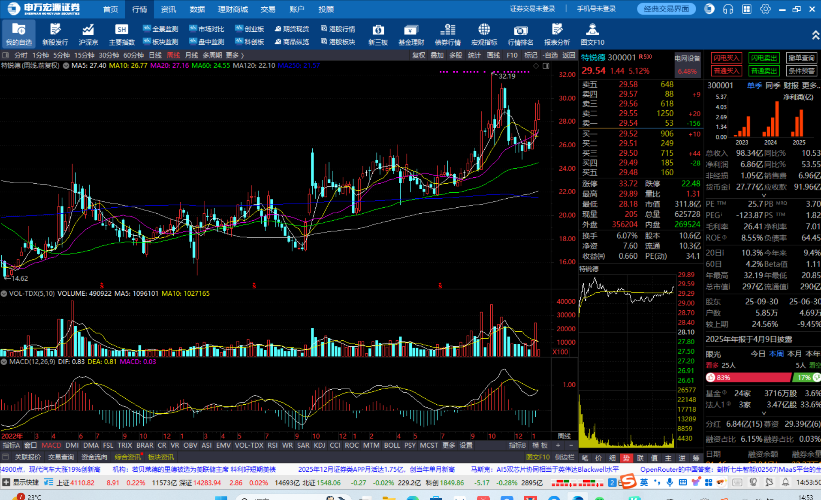Open 新三板 toolbar icon
The height and width of the screenshot is (500, 821).
378,34
